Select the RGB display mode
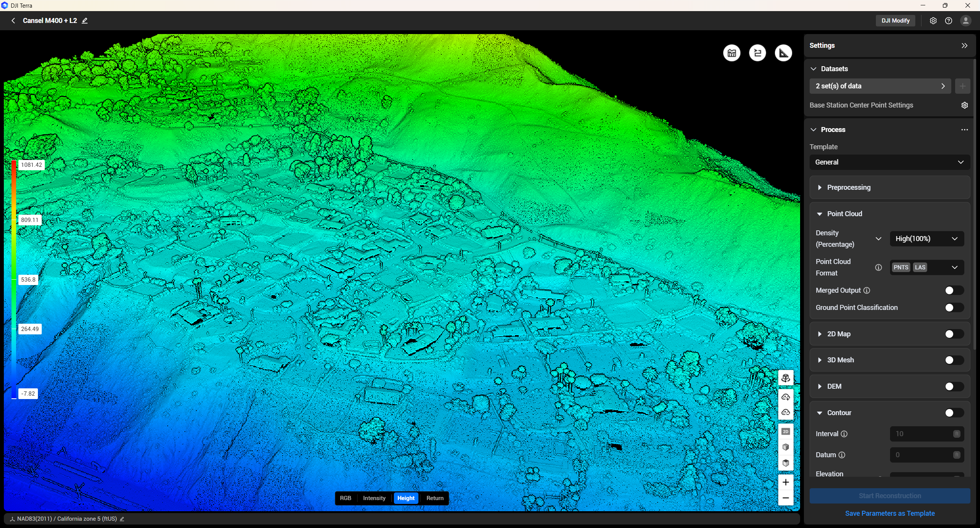The image size is (980, 528). coord(345,498)
